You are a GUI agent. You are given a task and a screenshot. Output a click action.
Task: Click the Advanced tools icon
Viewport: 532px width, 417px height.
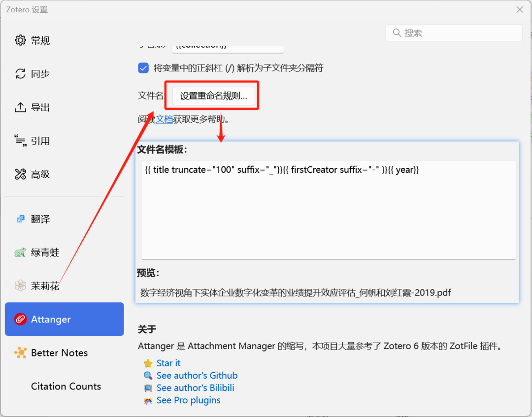click(20, 174)
